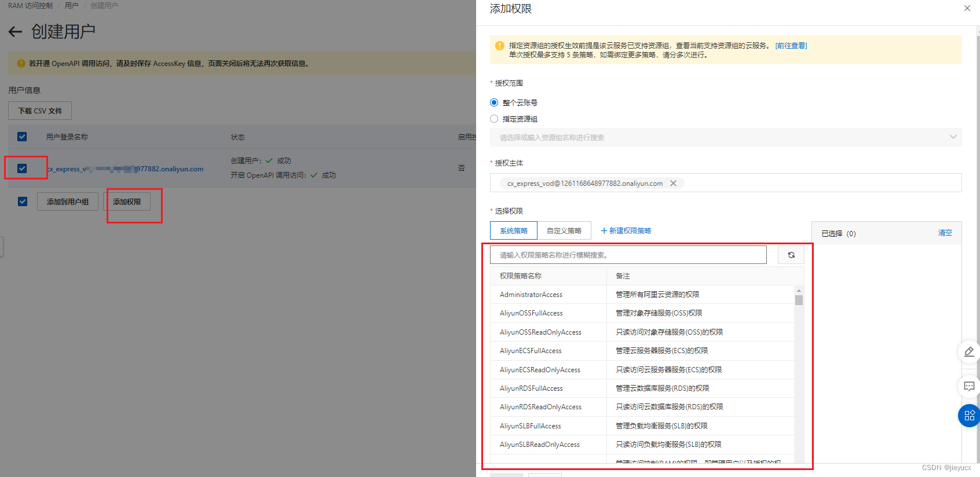
Task: Select 整个云账号 radio option
Action: [494, 102]
